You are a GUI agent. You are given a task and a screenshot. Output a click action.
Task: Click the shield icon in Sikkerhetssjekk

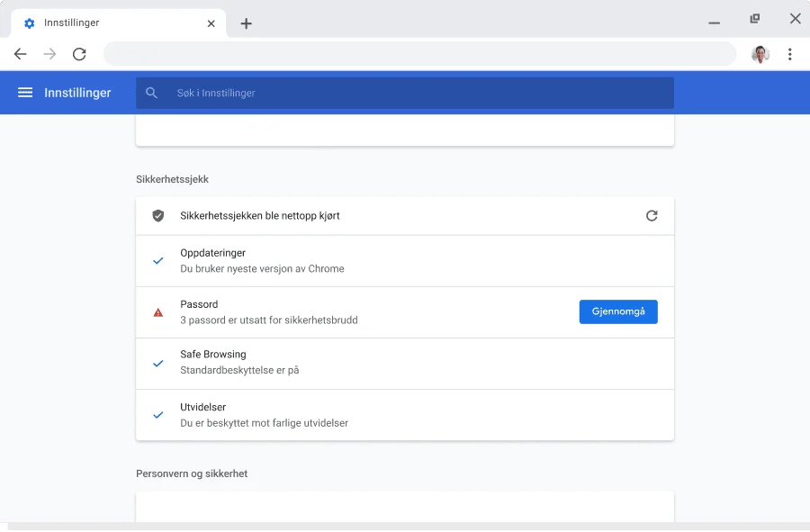(x=158, y=216)
